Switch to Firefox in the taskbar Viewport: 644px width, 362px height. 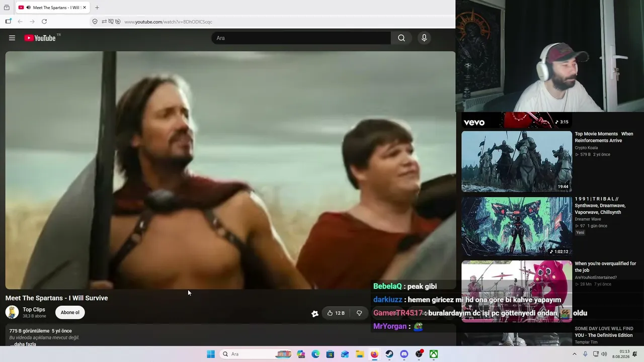(374, 354)
